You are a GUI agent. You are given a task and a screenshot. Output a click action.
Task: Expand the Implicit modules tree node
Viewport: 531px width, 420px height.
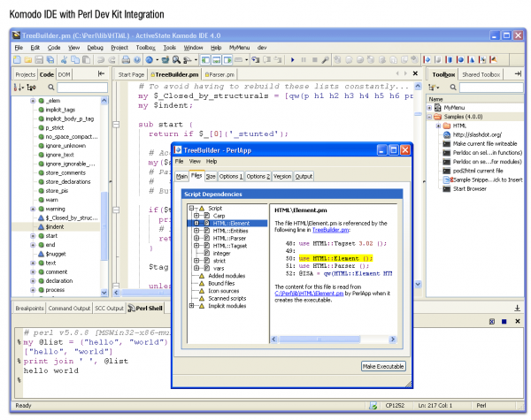190,306
